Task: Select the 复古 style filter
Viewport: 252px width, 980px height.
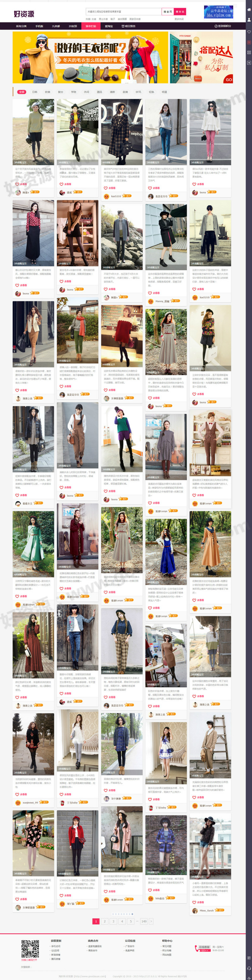Action: point(60,92)
